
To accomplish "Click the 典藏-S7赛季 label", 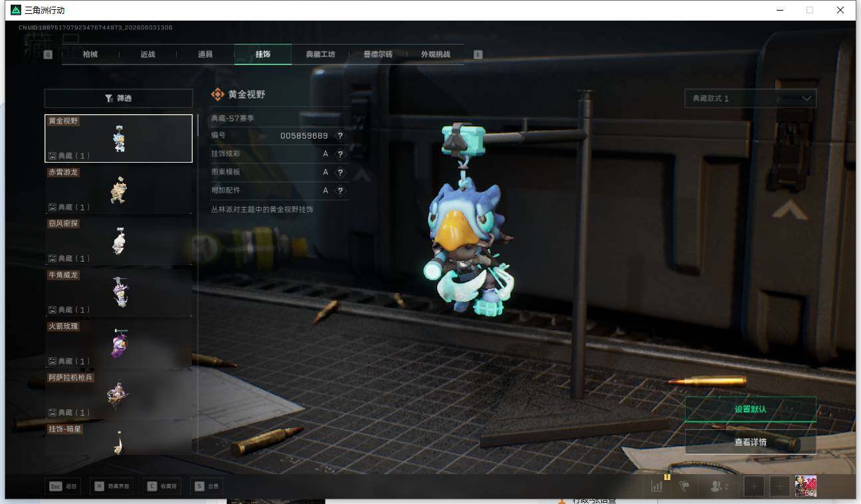I will click(x=233, y=118).
